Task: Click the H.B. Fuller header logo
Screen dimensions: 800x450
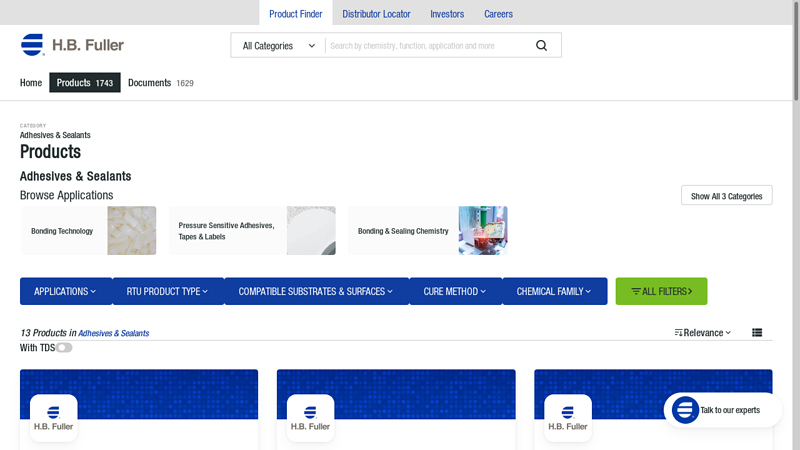Action: point(72,45)
